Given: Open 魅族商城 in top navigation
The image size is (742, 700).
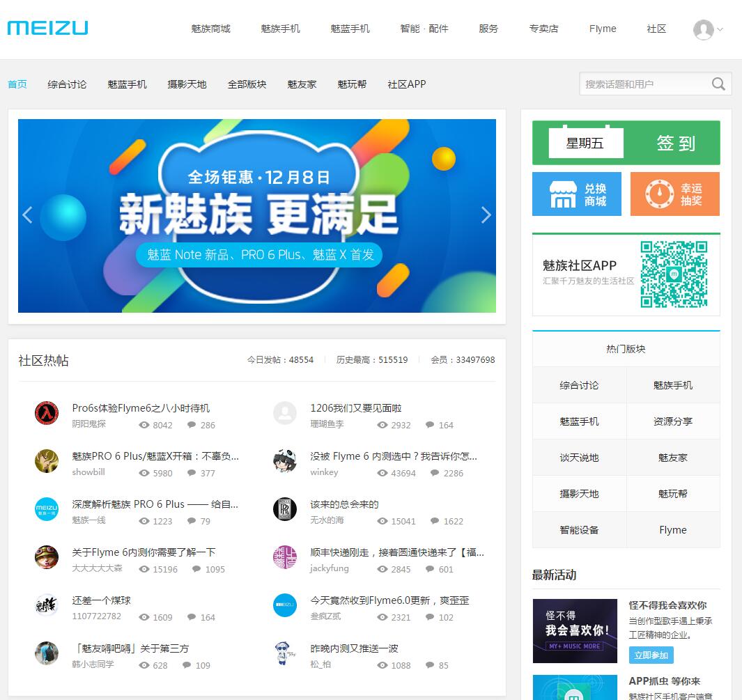Looking at the screenshot, I should tap(210, 29).
